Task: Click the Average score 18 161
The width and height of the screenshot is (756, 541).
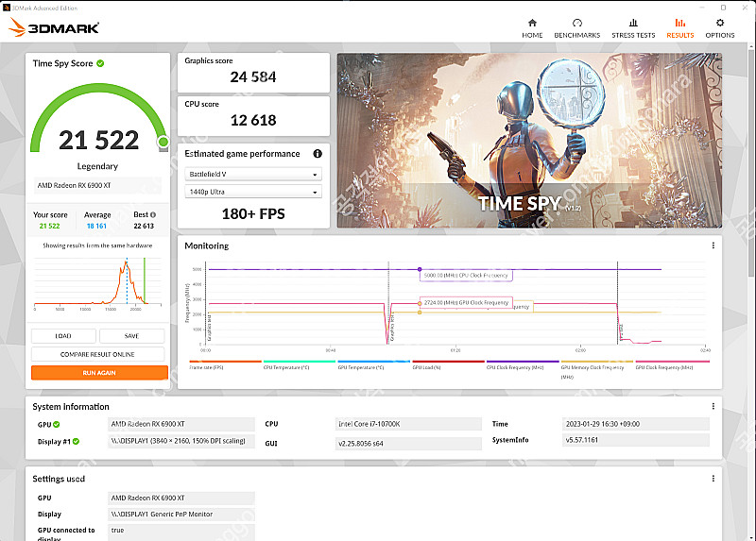Action: click(96, 226)
